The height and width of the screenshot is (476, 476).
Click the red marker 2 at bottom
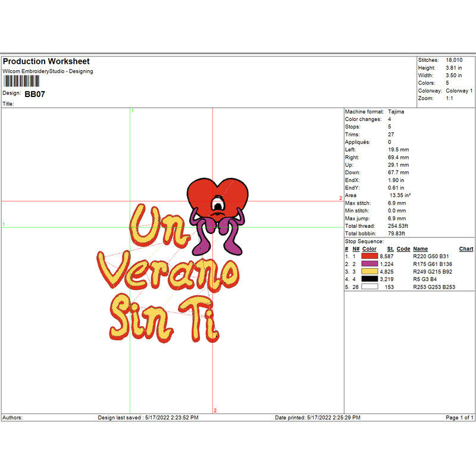pyautogui.click(x=215, y=410)
